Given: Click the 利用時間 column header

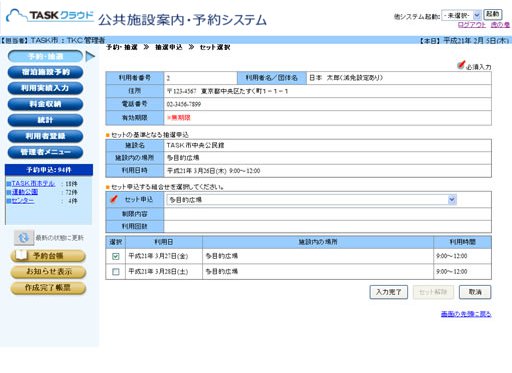Looking at the screenshot, I should [462, 242].
